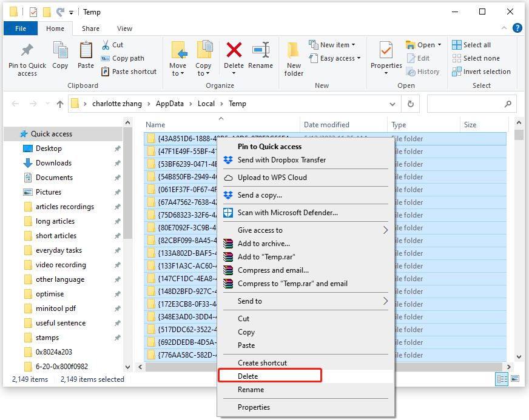Click the History ribbon button
529x420 pixels.
click(423, 72)
